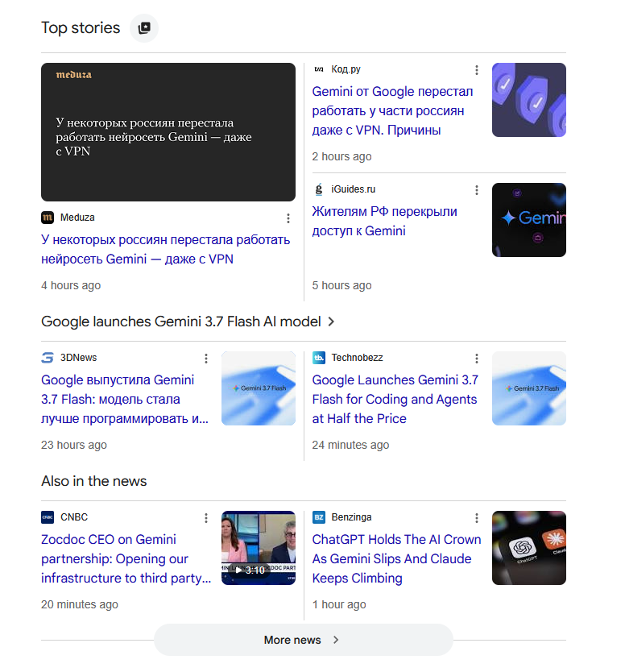Image resolution: width=625 pixels, height=672 pixels.
Task: Open 3DNews headline Google выпустила Gemini 3.7 Flash
Action: tap(125, 399)
